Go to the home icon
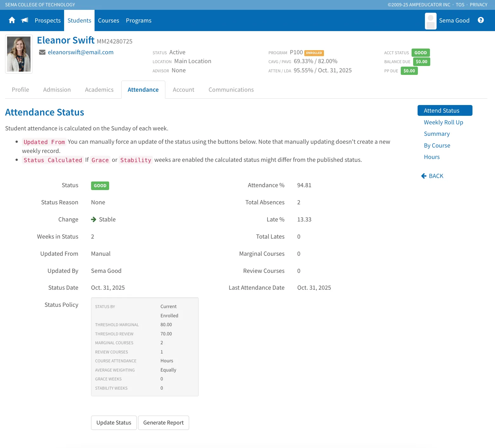Screen dimensions: 495x448 (12, 20)
